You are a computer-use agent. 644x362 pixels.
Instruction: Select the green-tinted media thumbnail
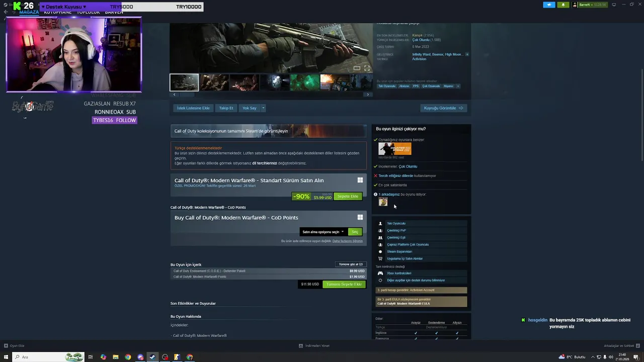coord(305,82)
